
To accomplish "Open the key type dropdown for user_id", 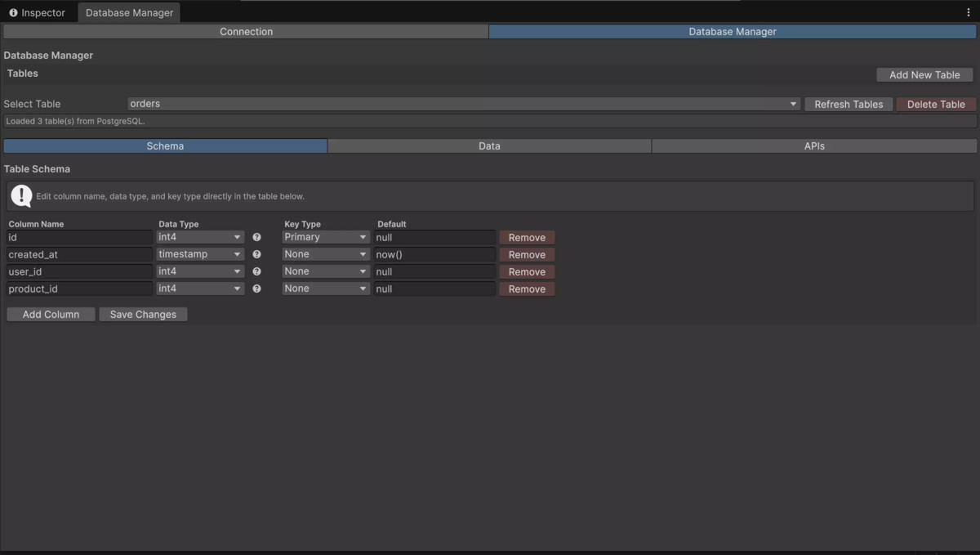I will (x=326, y=271).
